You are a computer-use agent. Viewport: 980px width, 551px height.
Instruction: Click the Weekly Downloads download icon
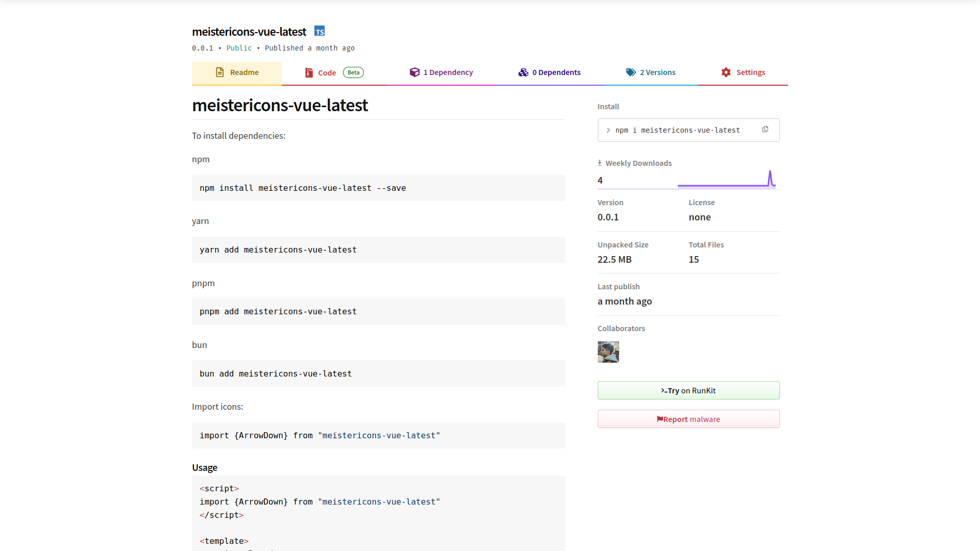pyautogui.click(x=600, y=163)
